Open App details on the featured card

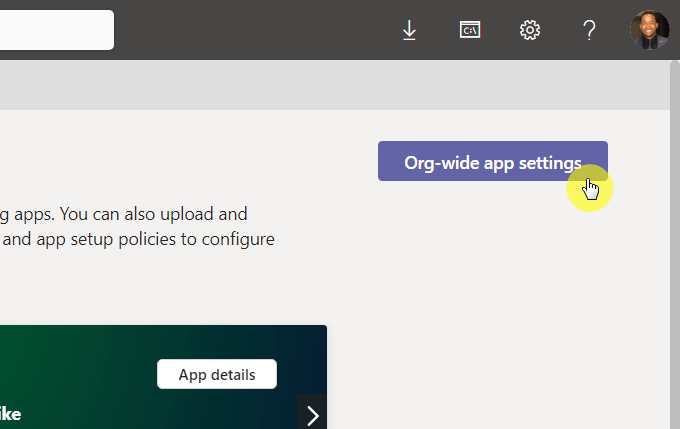pos(217,374)
